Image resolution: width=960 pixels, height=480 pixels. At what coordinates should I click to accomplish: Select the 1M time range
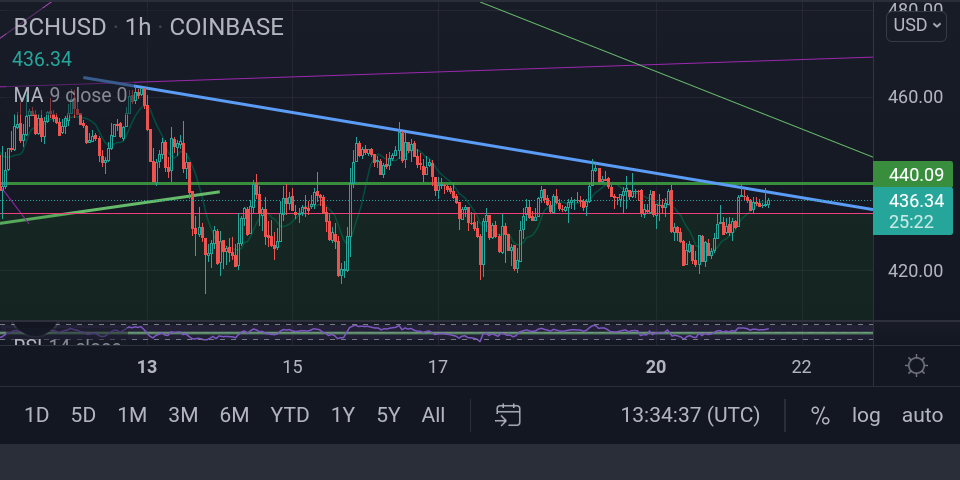[132, 416]
